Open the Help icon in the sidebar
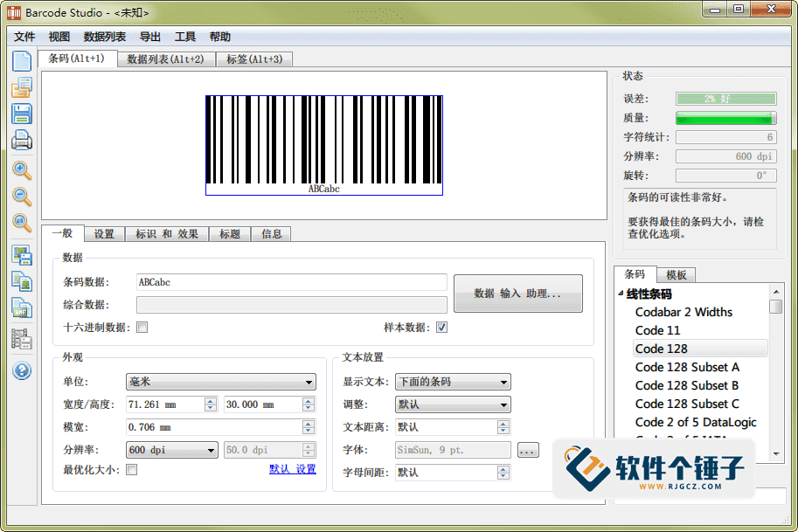The image size is (798, 532). [22, 368]
